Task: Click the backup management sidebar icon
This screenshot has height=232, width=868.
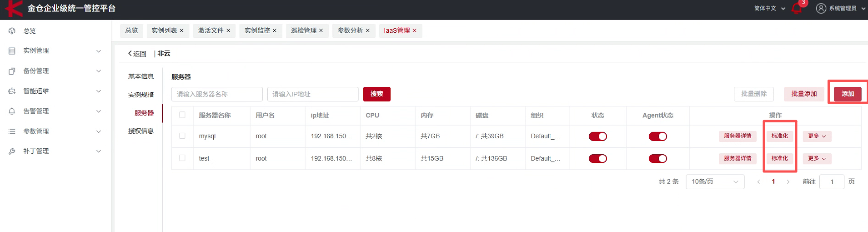Action: [12, 71]
